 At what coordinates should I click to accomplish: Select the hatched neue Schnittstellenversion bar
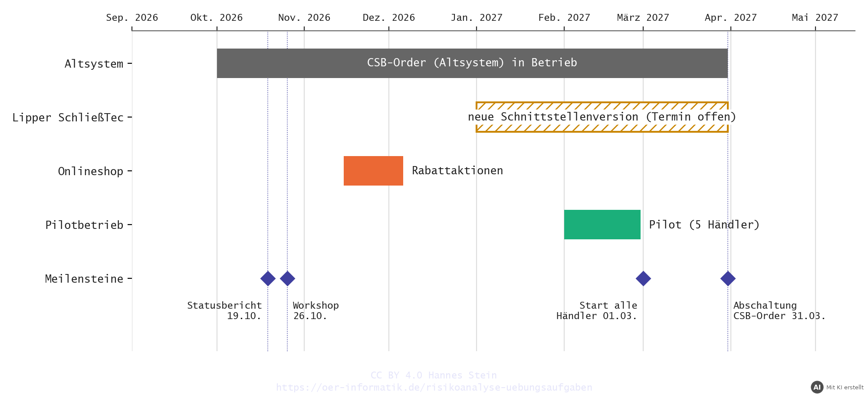(x=602, y=117)
